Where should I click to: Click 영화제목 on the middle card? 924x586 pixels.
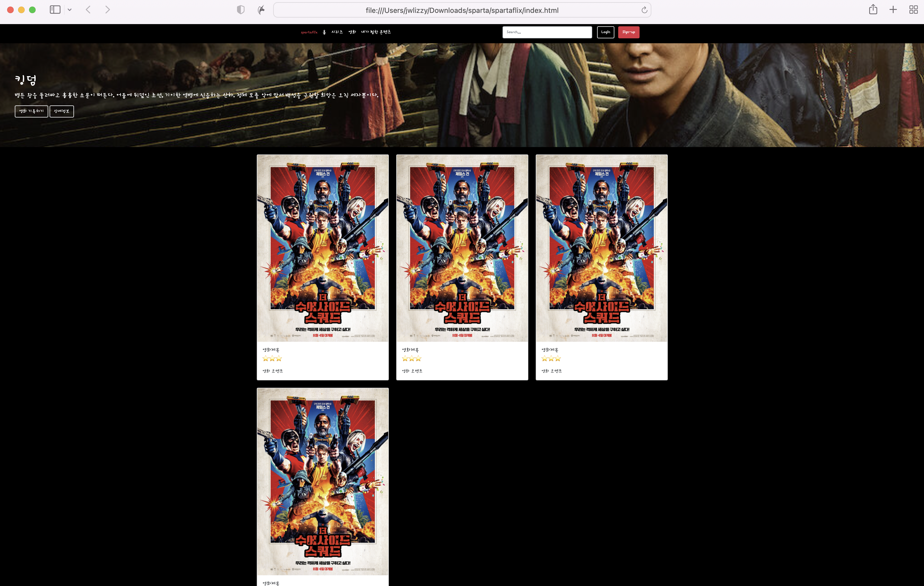(x=410, y=350)
